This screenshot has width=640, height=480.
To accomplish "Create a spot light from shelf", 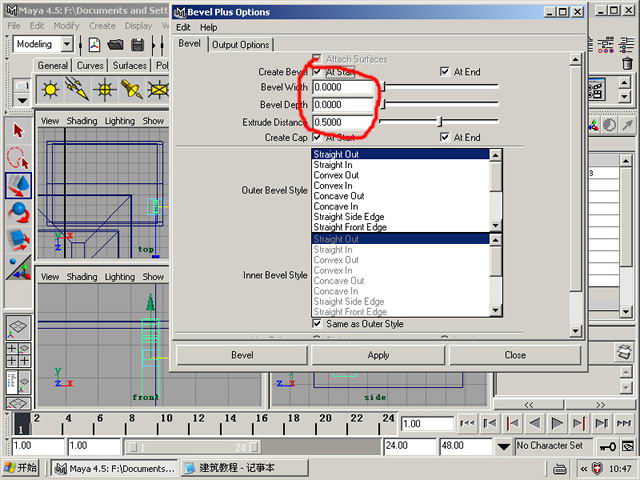I will 131,89.
